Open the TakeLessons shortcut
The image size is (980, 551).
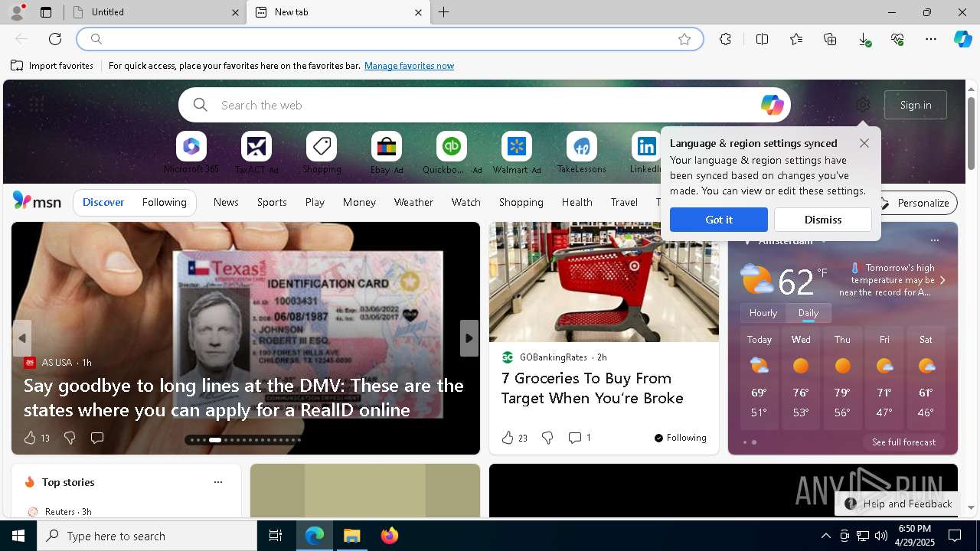(x=582, y=152)
